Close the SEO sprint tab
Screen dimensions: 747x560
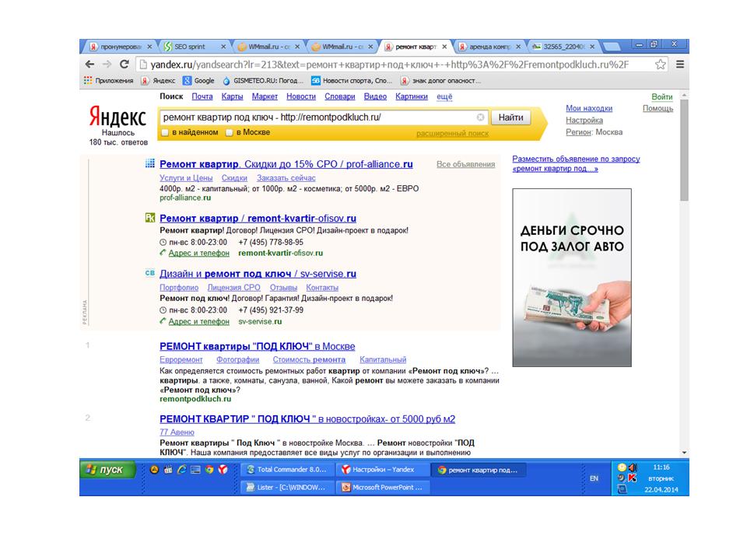223,47
